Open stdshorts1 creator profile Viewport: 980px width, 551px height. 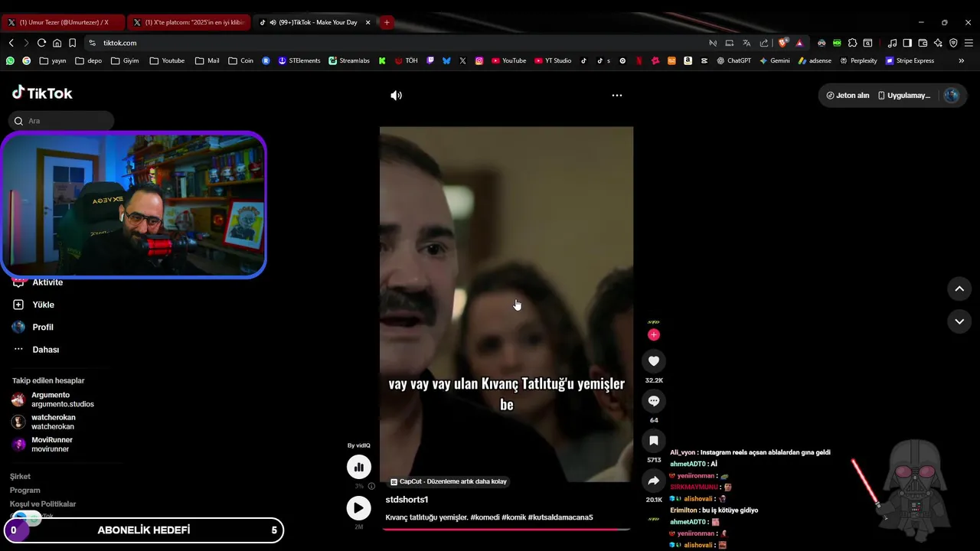coord(407,500)
